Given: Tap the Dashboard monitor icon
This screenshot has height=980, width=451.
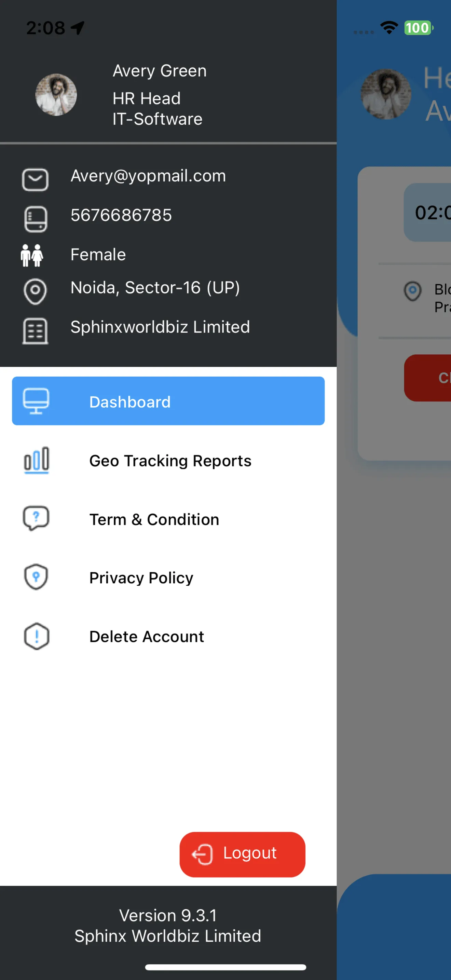Looking at the screenshot, I should pos(36,401).
